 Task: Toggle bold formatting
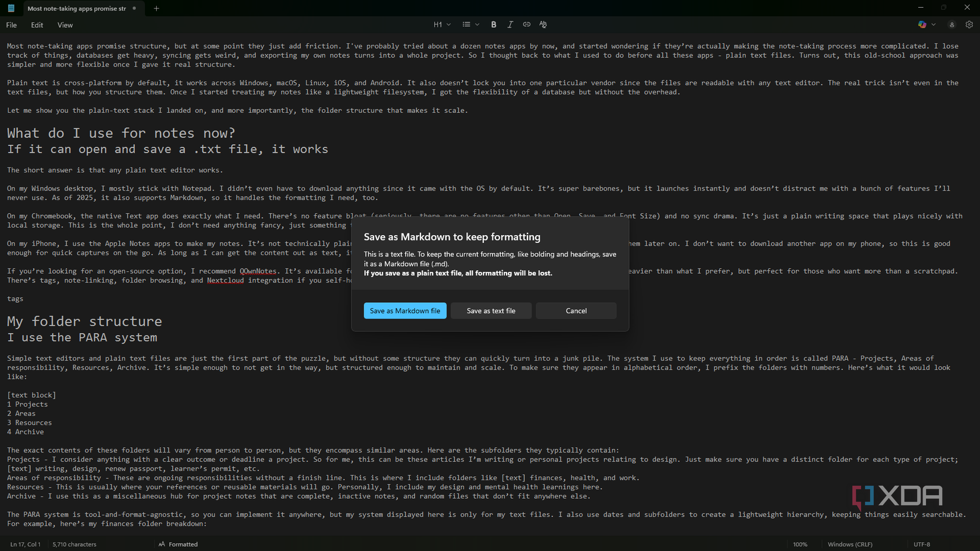pos(494,24)
